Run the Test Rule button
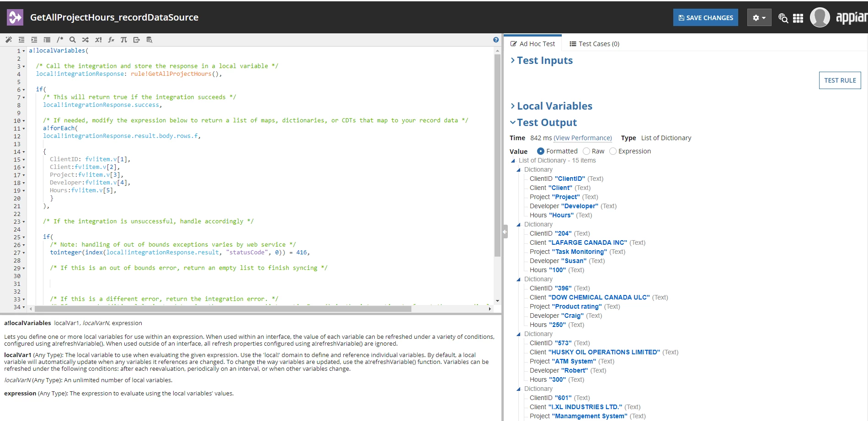868x421 pixels. [x=840, y=80]
